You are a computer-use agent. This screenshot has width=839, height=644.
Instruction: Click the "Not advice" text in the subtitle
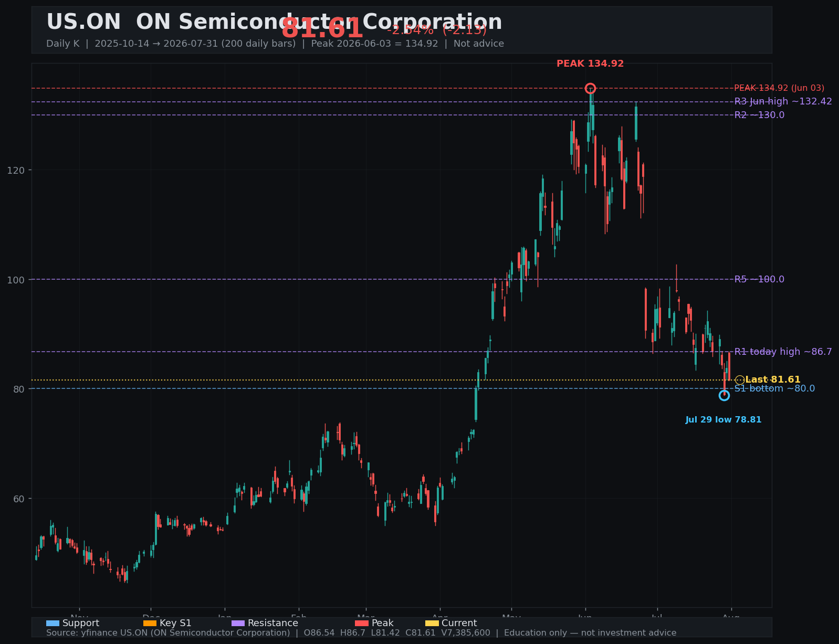pyautogui.click(x=479, y=44)
